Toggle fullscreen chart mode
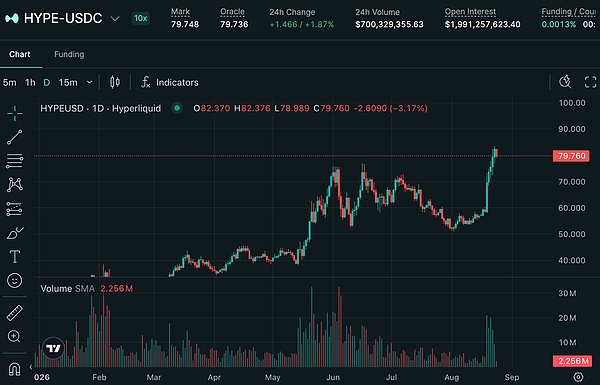This screenshot has height=385, width=600. (590, 82)
